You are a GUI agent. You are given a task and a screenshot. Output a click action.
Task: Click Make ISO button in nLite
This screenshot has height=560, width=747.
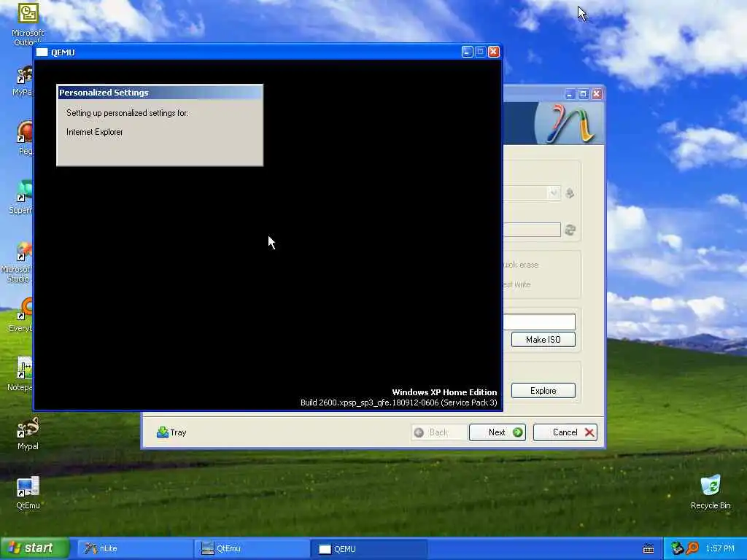[543, 340]
